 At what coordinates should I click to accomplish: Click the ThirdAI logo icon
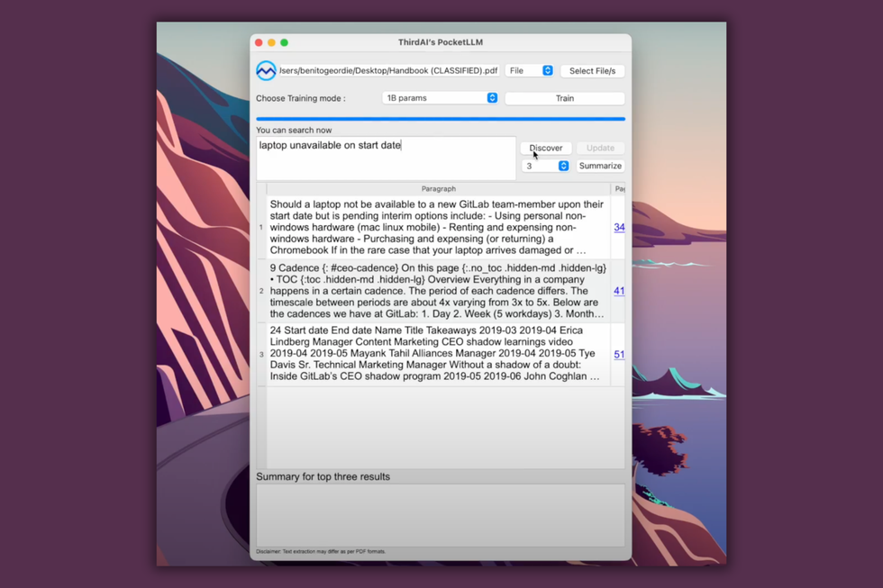coord(266,70)
